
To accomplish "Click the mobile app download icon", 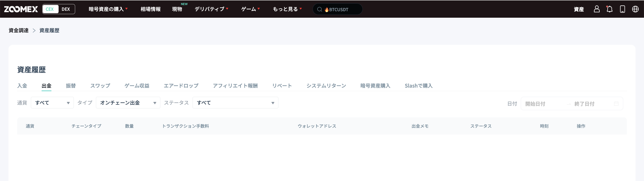I will coord(622,9).
